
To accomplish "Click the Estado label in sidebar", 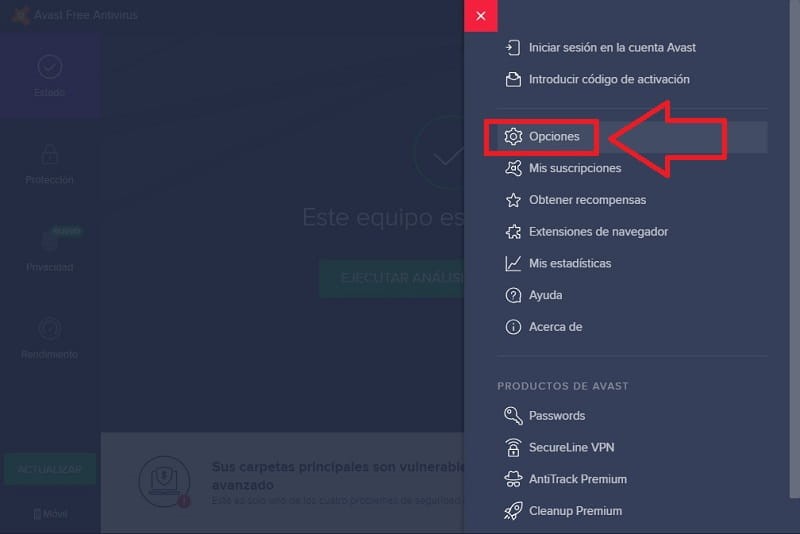I will 49,92.
